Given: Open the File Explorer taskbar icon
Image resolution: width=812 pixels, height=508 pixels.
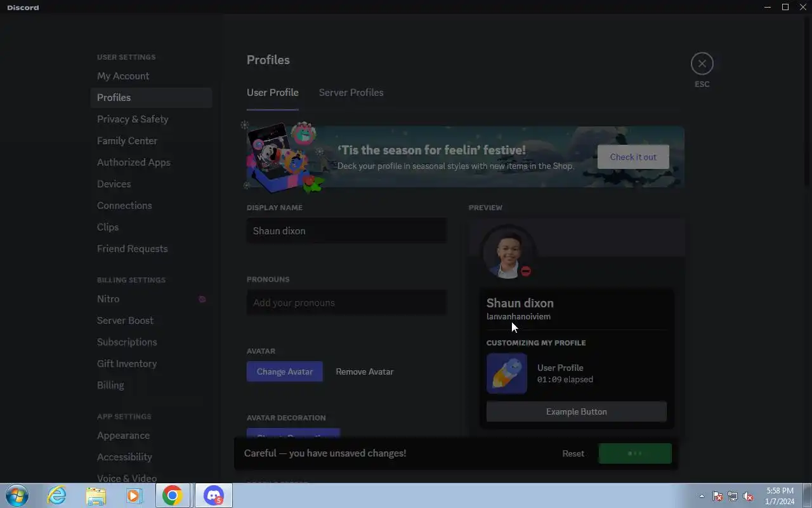Looking at the screenshot, I should [x=95, y=495].
